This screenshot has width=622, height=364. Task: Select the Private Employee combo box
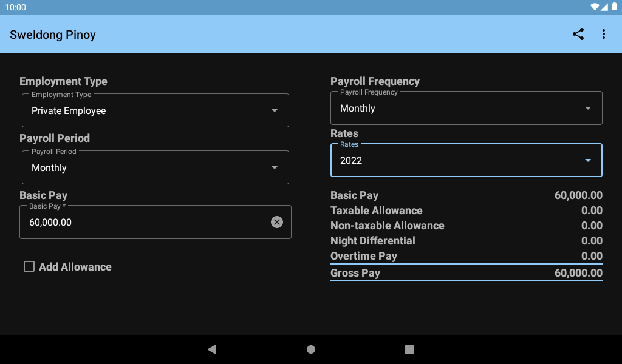[x=155, y=110]
